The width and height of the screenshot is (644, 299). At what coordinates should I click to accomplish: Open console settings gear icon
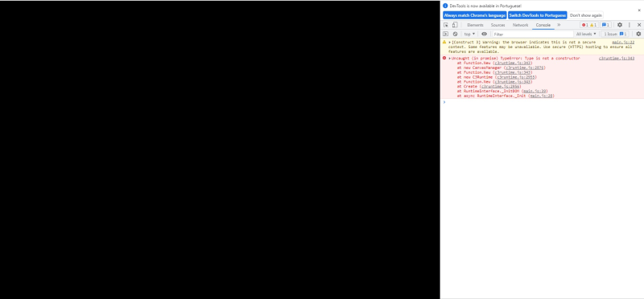(x=638, y=34)
